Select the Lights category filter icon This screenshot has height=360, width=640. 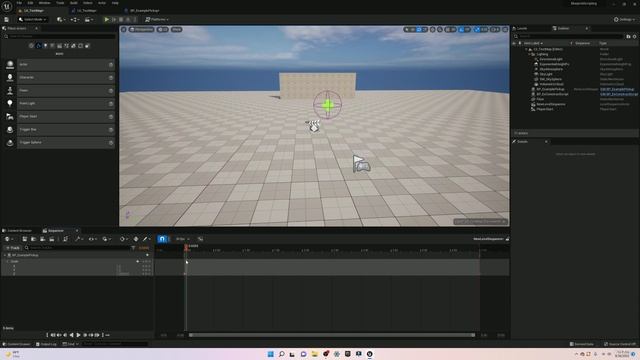pos(45,46)
